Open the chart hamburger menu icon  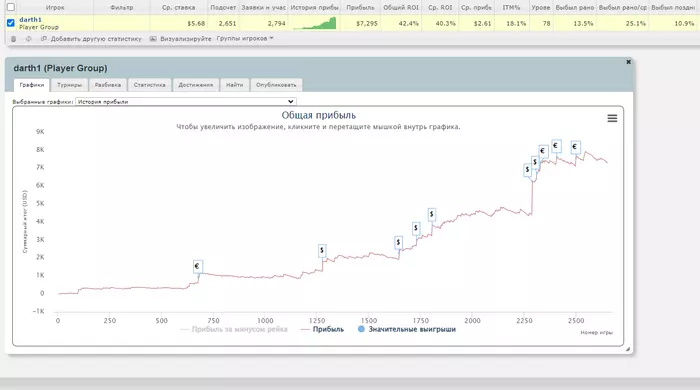[612, 118]
